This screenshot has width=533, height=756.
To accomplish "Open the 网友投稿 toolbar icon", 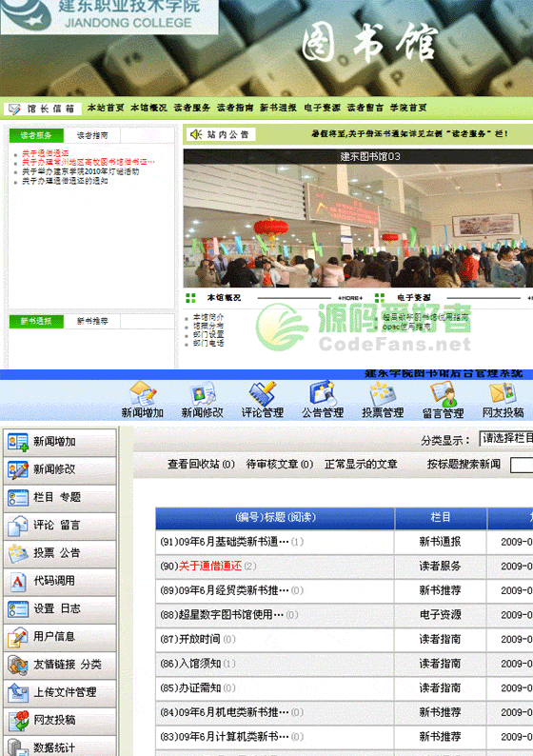I will (x=503, y=399).
